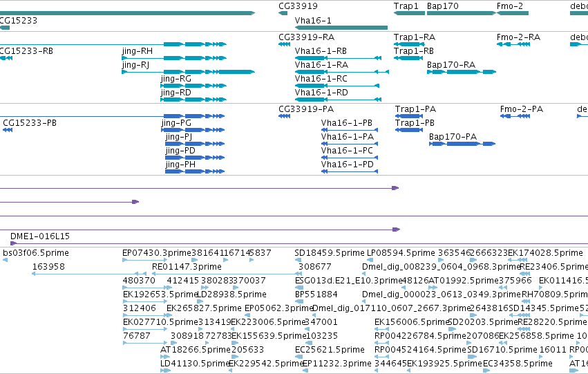Click transcript jing-RH
This screenshot has width=588, height=374.
(x=174, y=58)
